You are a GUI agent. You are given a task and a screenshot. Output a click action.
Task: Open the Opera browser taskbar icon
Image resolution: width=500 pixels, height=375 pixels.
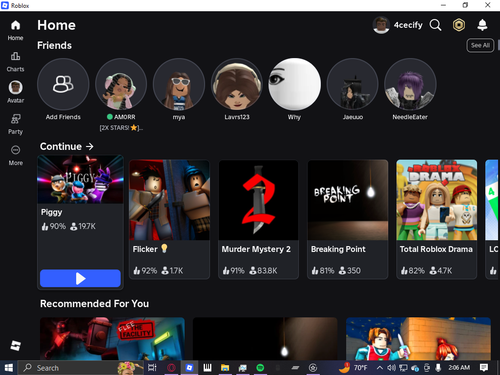(171, 368)
